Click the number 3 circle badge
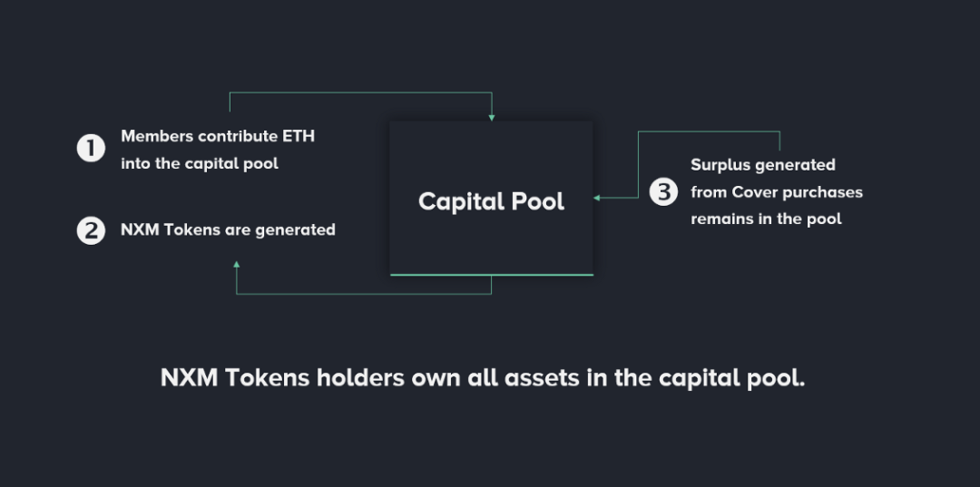 (664, 191)
